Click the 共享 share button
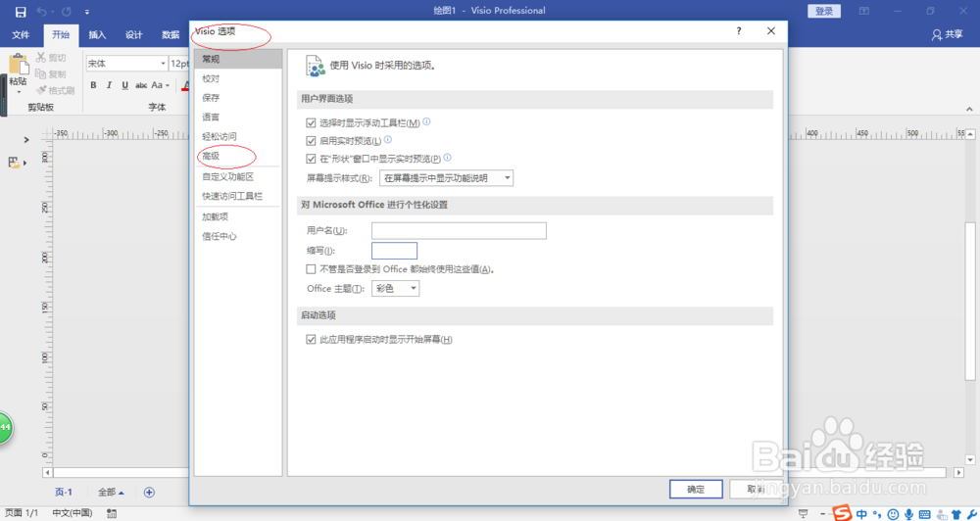Screen dimensions: 980x521 pyautogui.click(x=948, y=35)
